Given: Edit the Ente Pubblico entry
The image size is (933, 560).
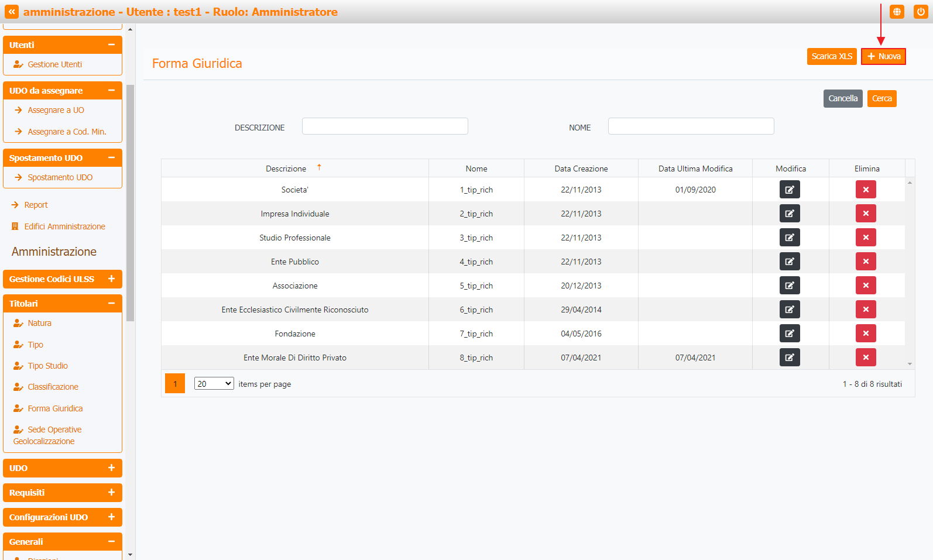Looking at the screenshot, I should pos(789,262).
